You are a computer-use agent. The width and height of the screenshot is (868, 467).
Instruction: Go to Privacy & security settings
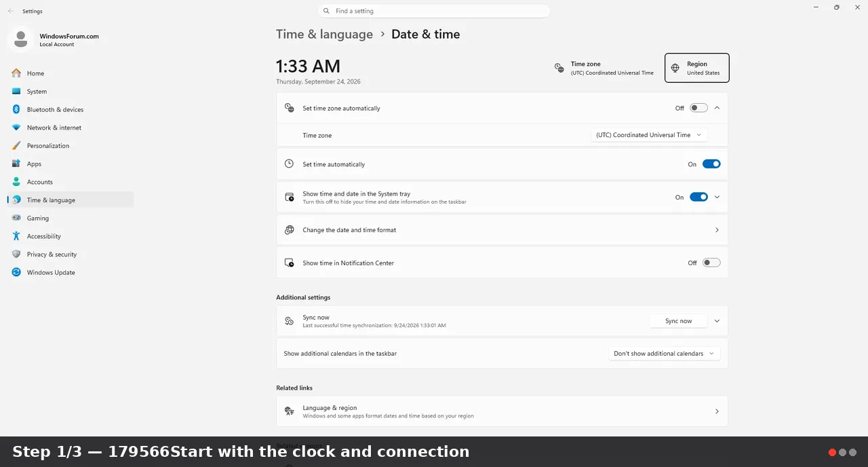(x=71, y=255)
